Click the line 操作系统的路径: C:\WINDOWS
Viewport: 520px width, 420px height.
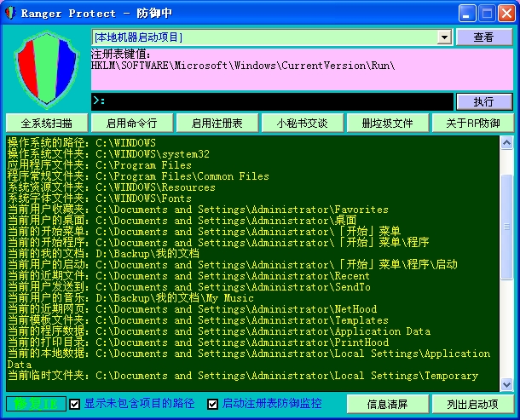pos(82,143)
